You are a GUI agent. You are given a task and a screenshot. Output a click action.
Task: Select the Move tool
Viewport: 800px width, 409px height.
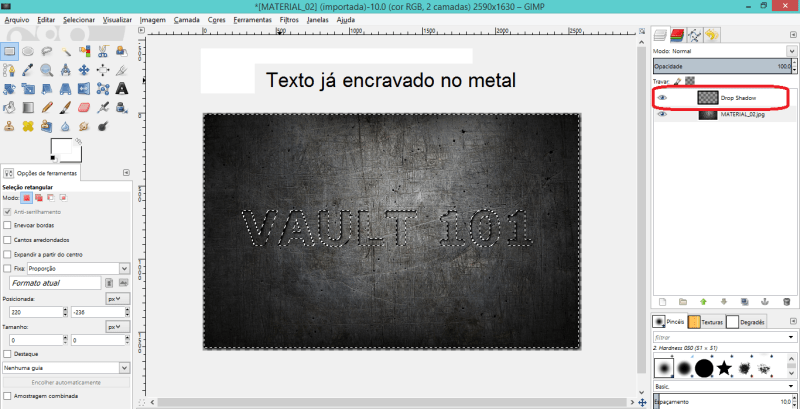(84, 70)
